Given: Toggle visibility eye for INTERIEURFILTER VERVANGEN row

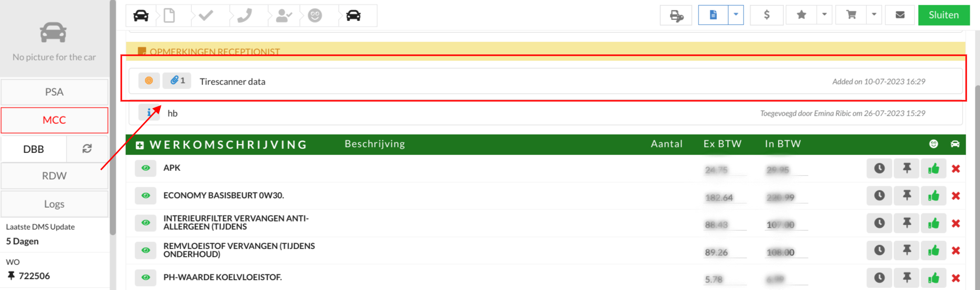Looking at the screenshot, I should coord(146,222).
